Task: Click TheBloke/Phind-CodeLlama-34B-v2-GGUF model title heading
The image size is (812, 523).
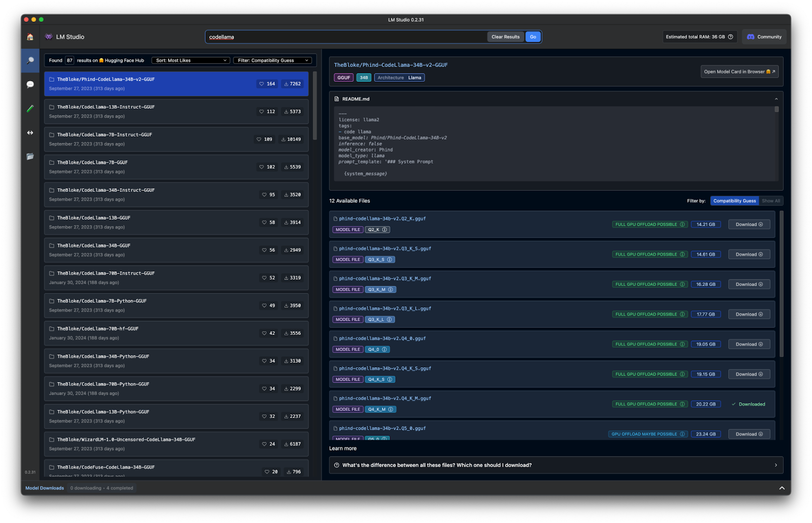Action: coord(391,65)
